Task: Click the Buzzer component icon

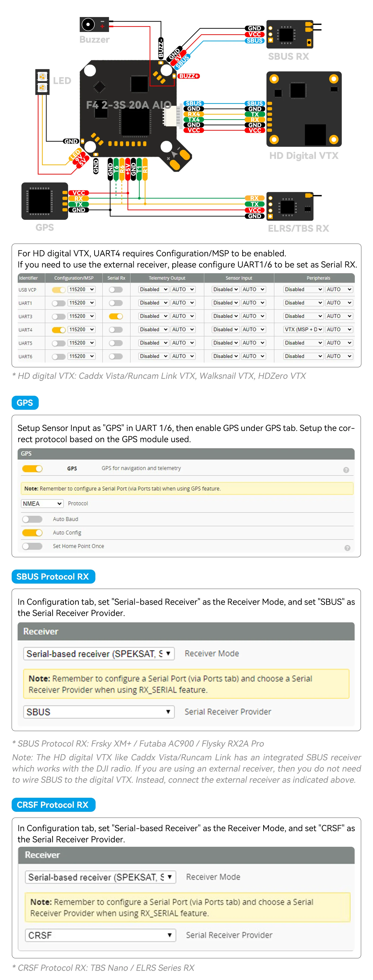Action: (x=93, y=24)
